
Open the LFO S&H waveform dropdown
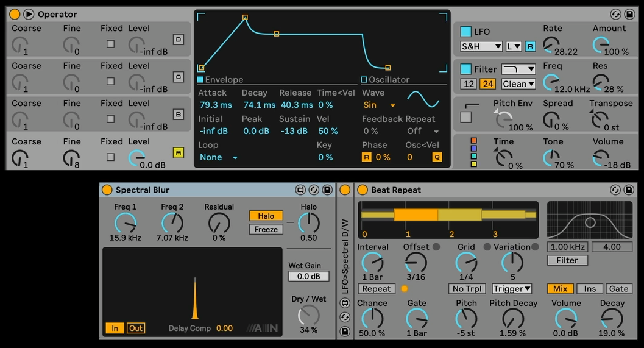click(481, 46)
